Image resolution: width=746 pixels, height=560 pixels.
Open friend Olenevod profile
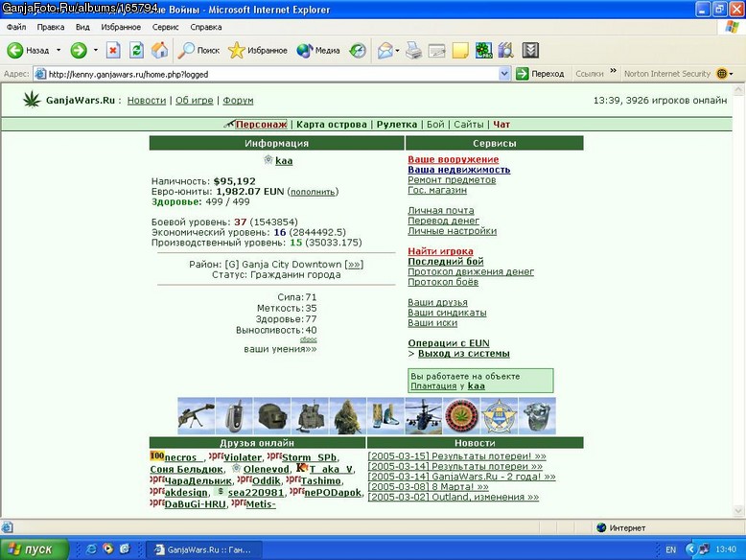click(x=266, y=470)
